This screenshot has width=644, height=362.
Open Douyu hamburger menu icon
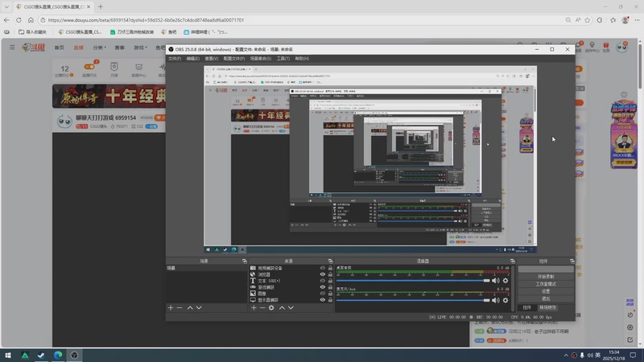coord(12,47)
